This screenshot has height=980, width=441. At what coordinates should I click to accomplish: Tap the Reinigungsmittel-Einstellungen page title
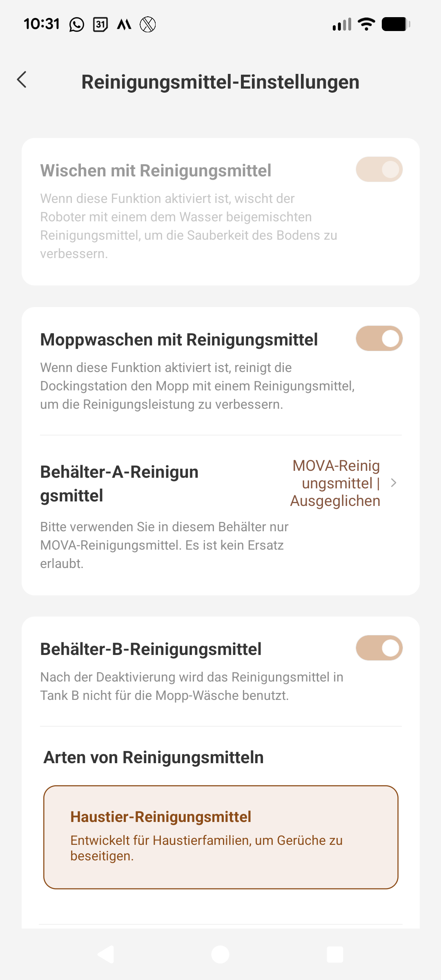click(220, 82)
